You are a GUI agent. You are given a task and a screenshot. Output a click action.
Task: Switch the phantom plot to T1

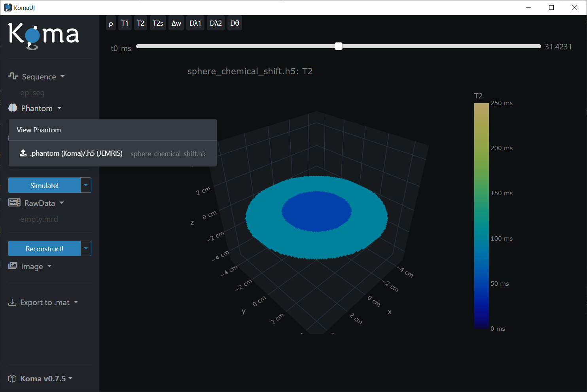pyautogui.click(x=125, y=23)
